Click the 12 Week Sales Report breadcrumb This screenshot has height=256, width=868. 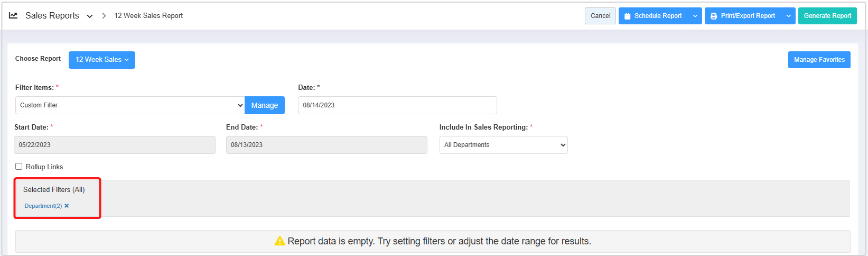pos(148,16)
